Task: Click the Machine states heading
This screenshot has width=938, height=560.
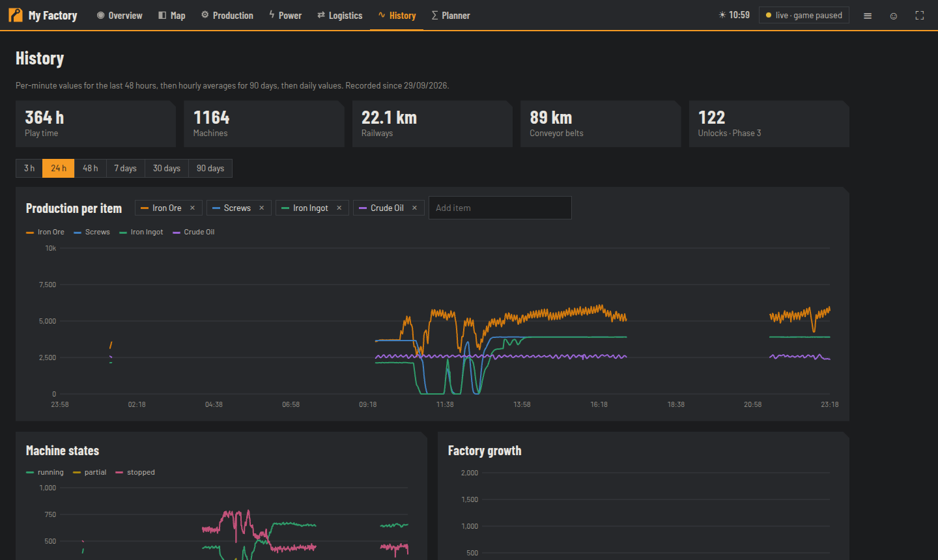Action: [x=63, y=451]
